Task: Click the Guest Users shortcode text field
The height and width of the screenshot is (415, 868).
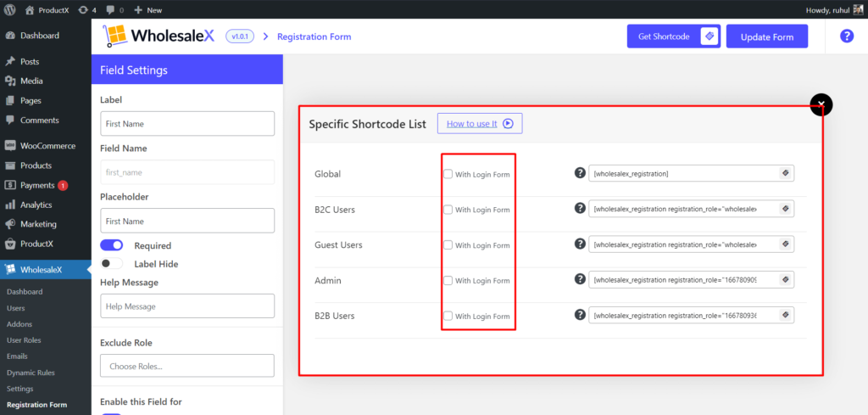Action: click(692, 244)
